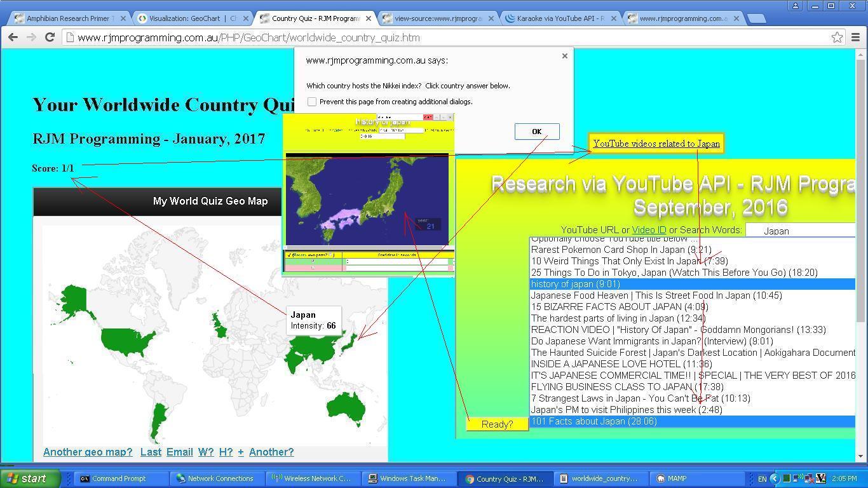The height and width of the screenshot is (488, 868).
Task: Open the Chrome user profile icon
Action: coord(795,6)
